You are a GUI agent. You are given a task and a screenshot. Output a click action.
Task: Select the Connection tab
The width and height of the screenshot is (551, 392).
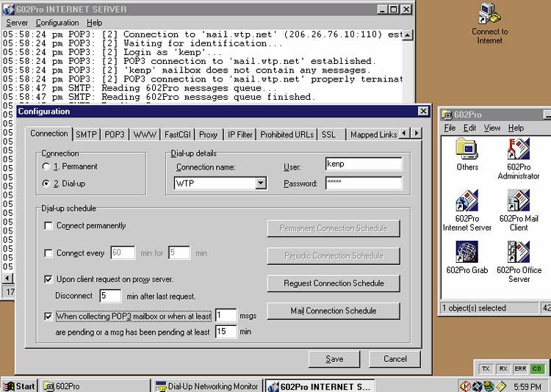coord(48,134)
